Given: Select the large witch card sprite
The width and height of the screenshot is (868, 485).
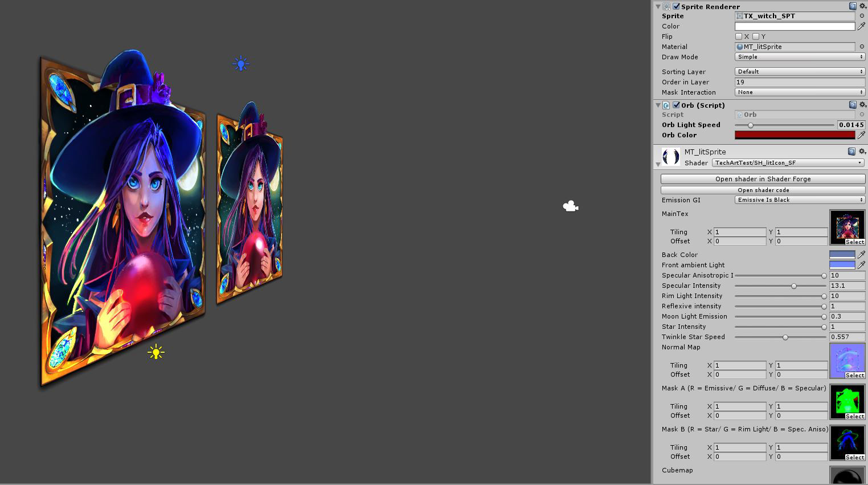Looking at the screenshot, I should click(x=122, y=219).
